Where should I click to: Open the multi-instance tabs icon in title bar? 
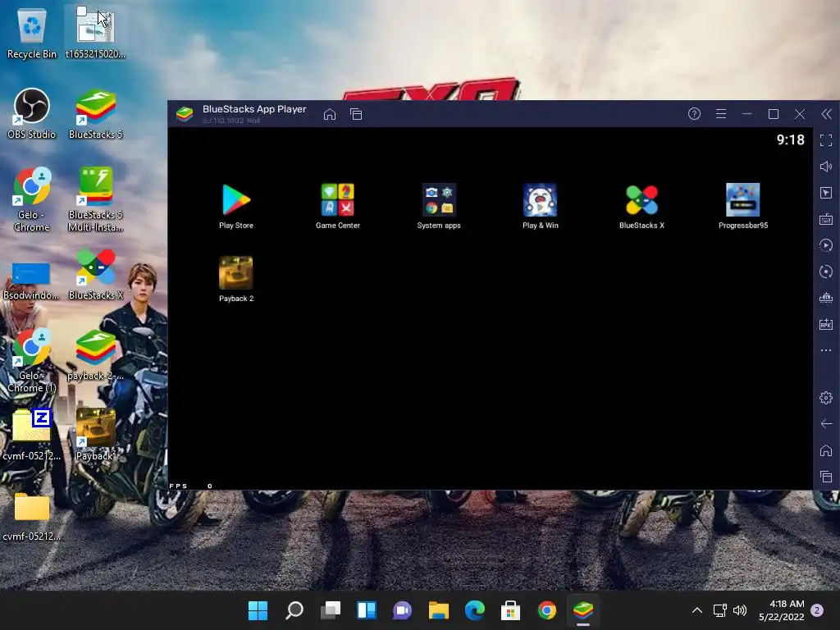point(356,114)
